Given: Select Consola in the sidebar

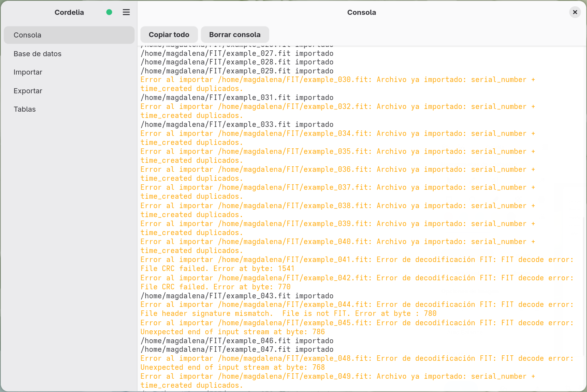Looking at the screenshot, I should coord(69,35).
